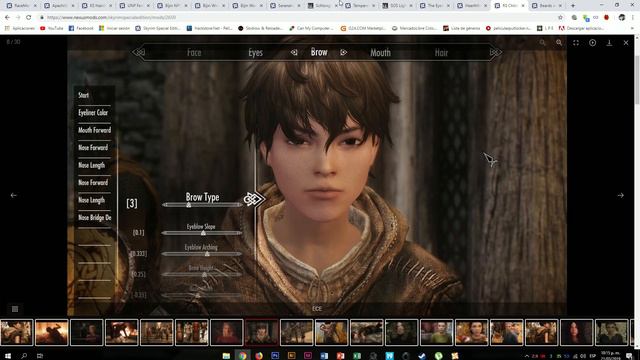Click the Eyeliner Color list entry
Screen dimensions: 640x360
coord(93,113)
